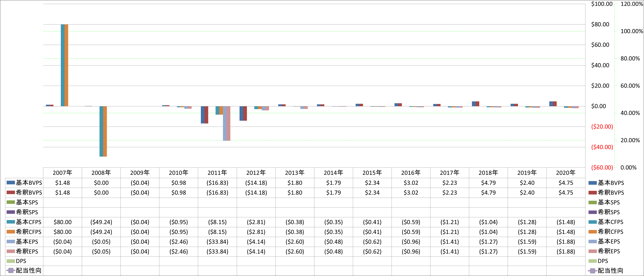Click the $2.34 基本BVPS cell for 2015年
The image size is (644, 276).
[372, 183]
